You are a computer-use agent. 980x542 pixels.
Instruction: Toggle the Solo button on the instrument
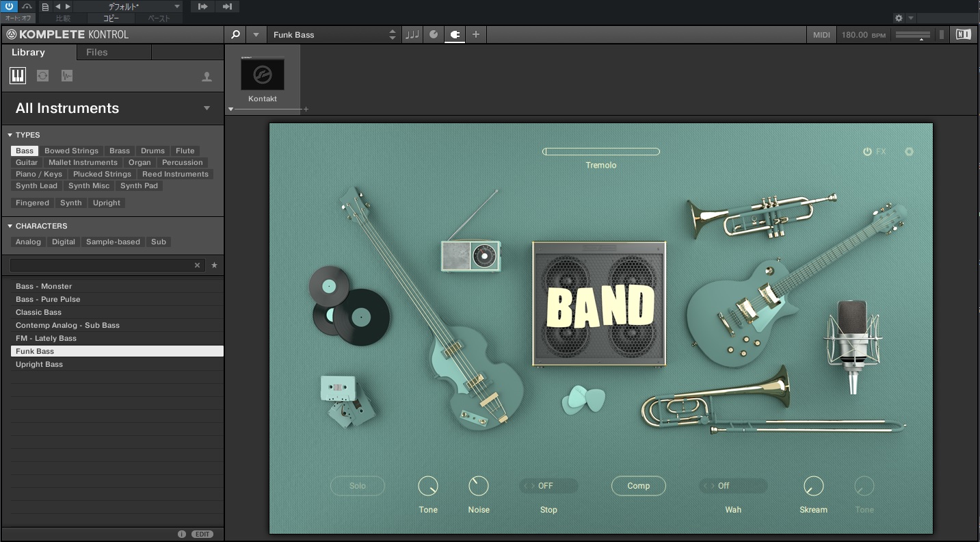(358, 486)
